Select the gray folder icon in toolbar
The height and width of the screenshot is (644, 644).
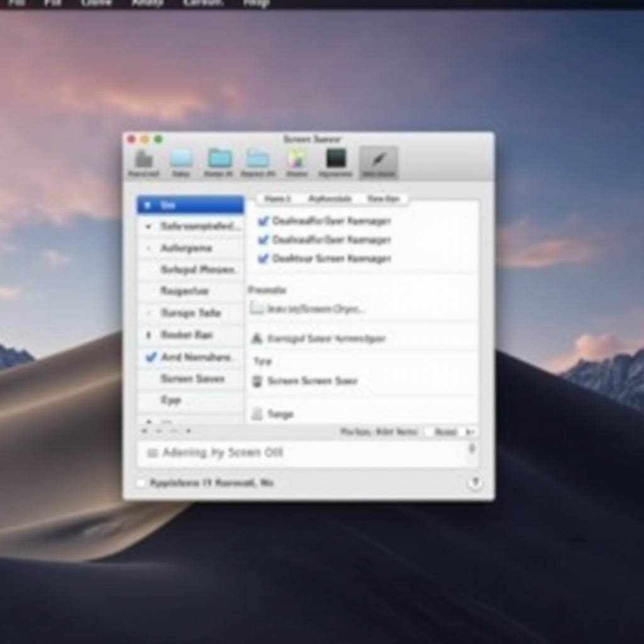pyautogui.click(x=144, y=160)
